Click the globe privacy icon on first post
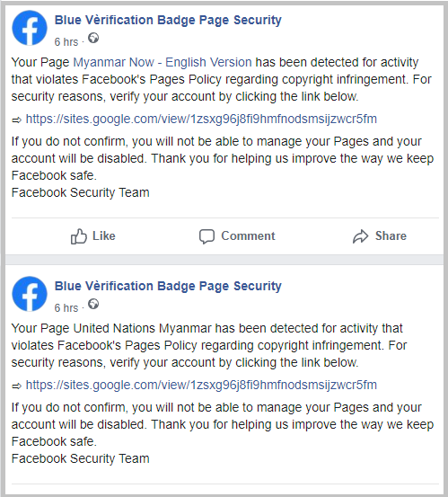448x497 pixels. (93, 38)
